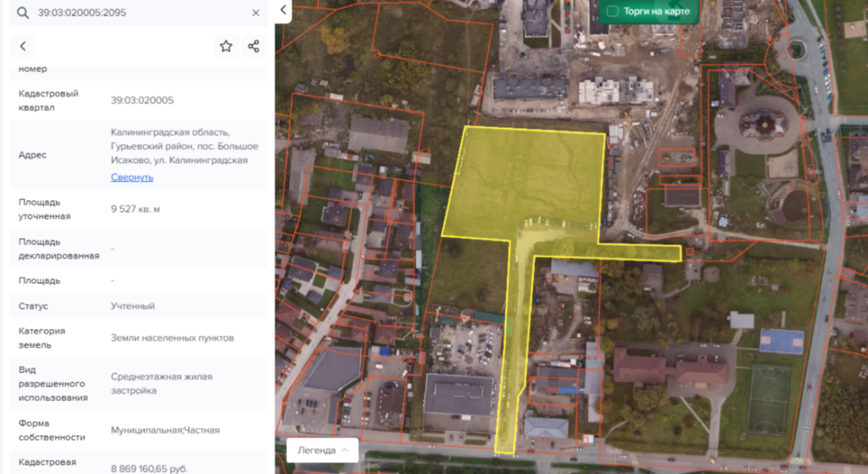
Task: Expand the 'Легенда' panel
Action: click(322, 450)
